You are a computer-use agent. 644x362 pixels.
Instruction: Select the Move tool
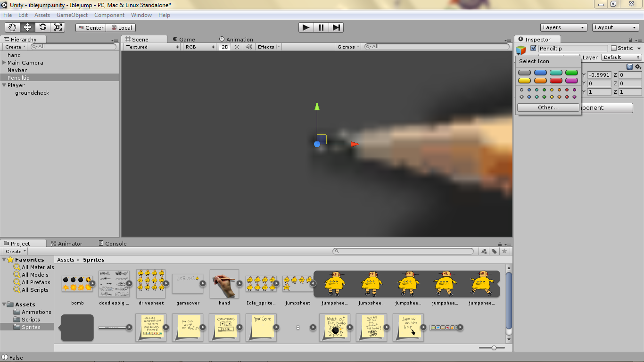tap(27, 27)
